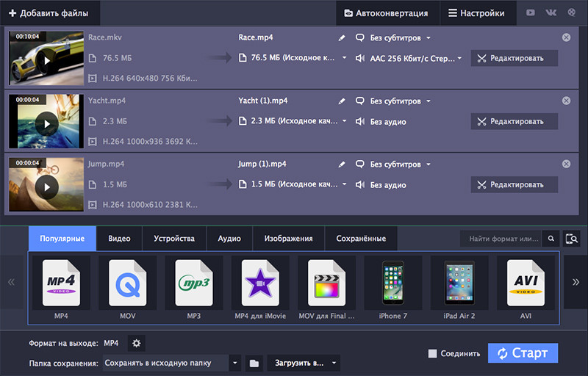Play the Jump.mp4 video thumbnail
Image resolution: width=588 pixels, height=376 pixels.
47,187
